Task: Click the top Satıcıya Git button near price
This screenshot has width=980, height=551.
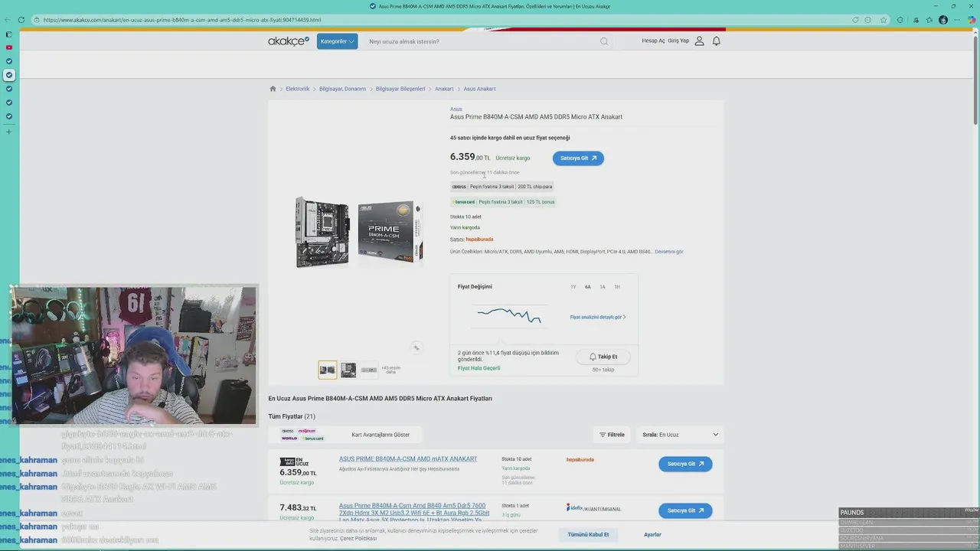Action: click(578, 158)
